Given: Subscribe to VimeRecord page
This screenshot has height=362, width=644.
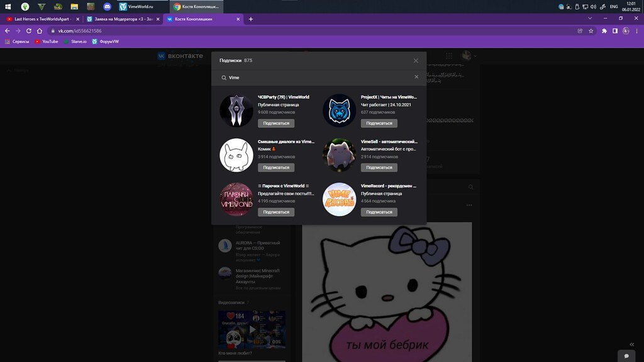Looking at the screenshot, I should coord(379,212).
